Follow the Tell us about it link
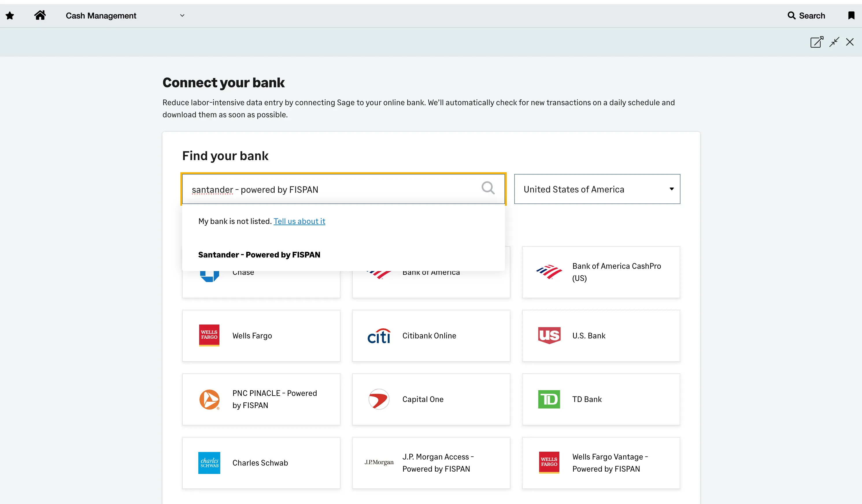Viewport: 862px width, 504px height. click(299, 221)
